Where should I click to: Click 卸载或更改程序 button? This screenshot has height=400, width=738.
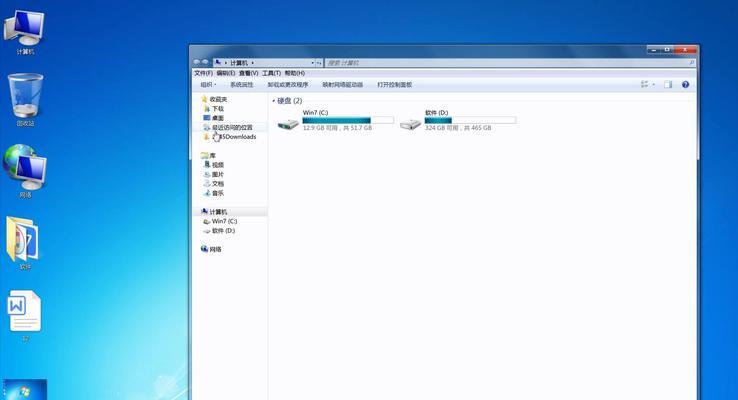[288, 85]
